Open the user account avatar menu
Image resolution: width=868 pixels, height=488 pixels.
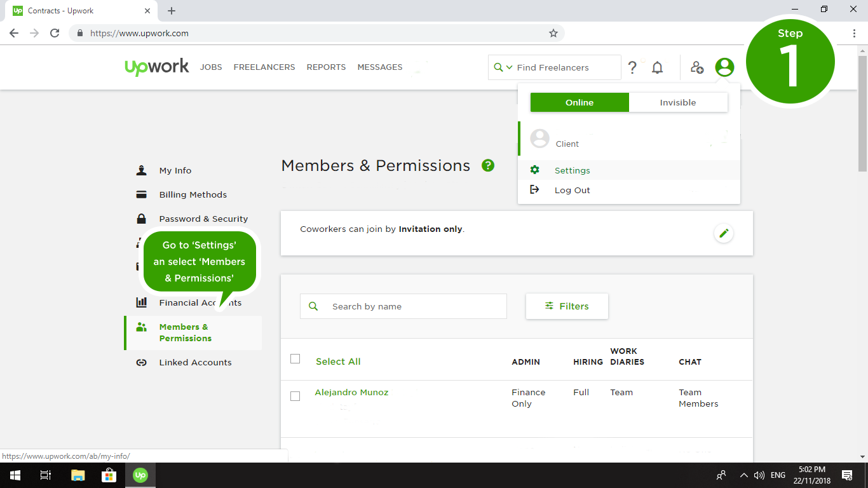click(x=724, y=67)
